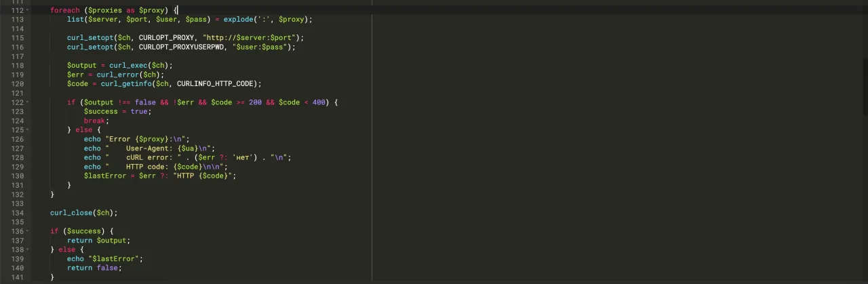Click the CURLINFO_HTTP_CODE constant

click(x=216, y=84)
